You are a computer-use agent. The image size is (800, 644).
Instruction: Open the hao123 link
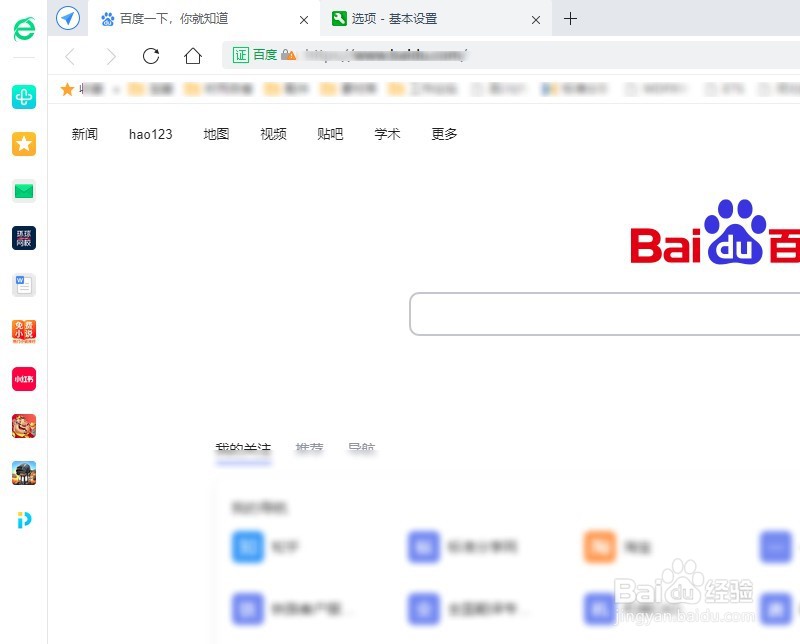[151, 134]
